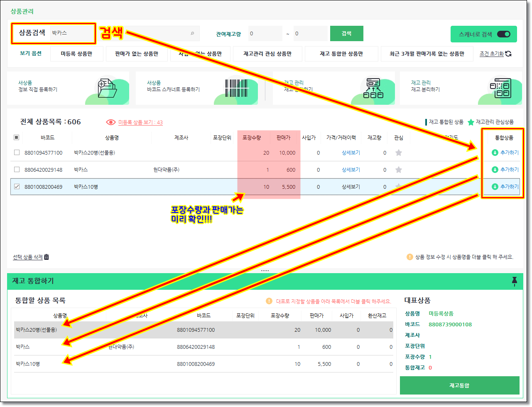The height and width of the screenshot is (407, 532).
Task: Show unregistered products via eye icon
Action: (x=111, y=122)
